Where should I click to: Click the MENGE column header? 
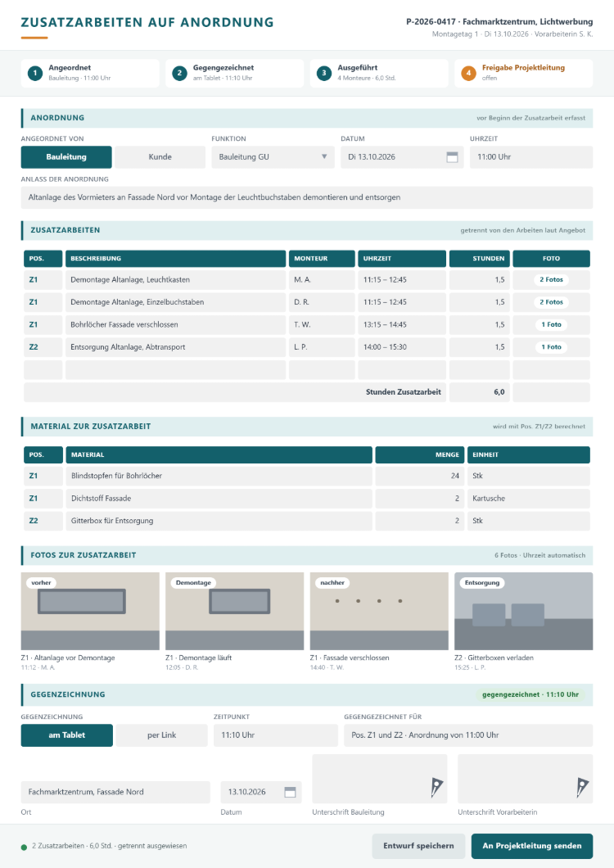pyautogui.click(x=420, y=454)
